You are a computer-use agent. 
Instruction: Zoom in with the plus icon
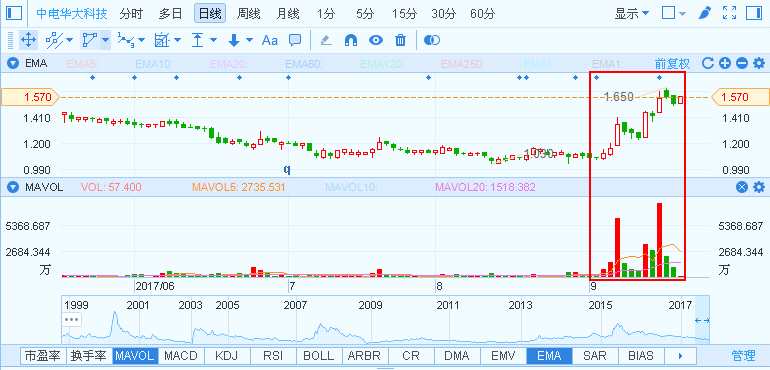pos(725,63)
